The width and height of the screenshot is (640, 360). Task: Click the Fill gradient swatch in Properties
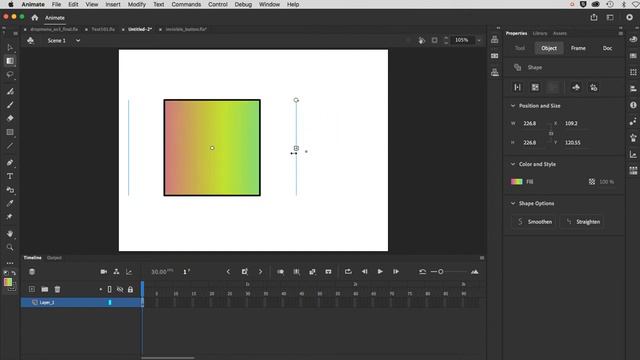[517, 182]
